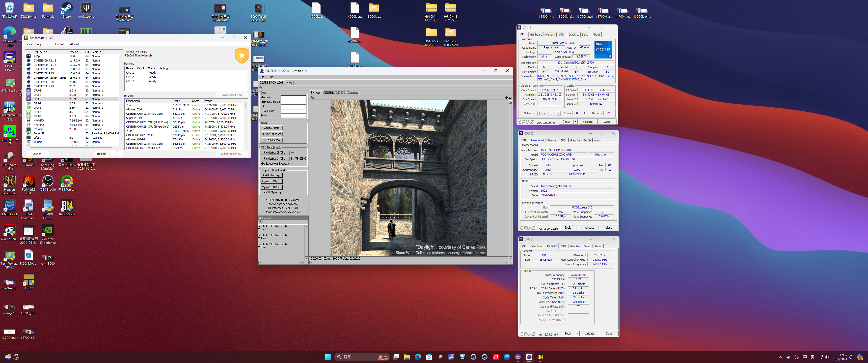
Task: Open the prime95 desktop shortcut
Action: point(9,135)
